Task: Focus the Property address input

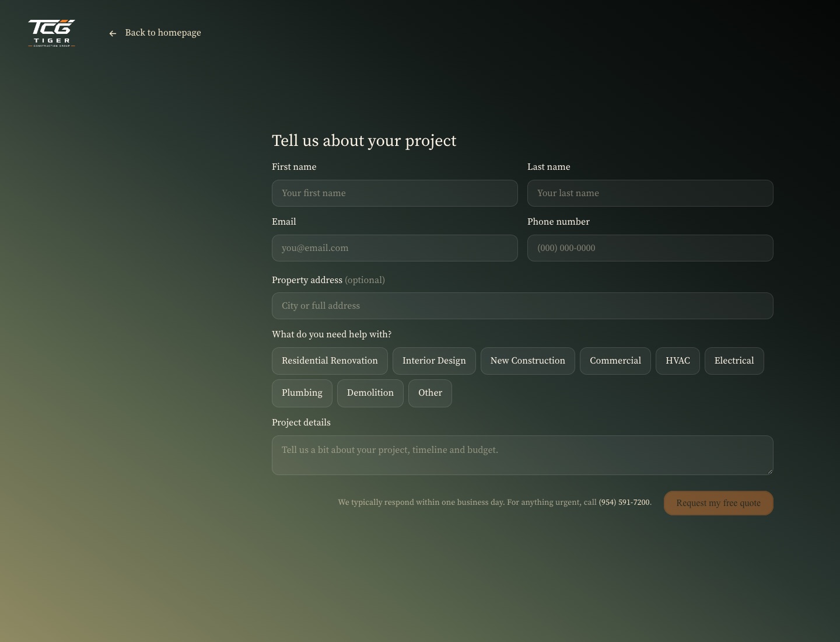Action: pos(523,306)
